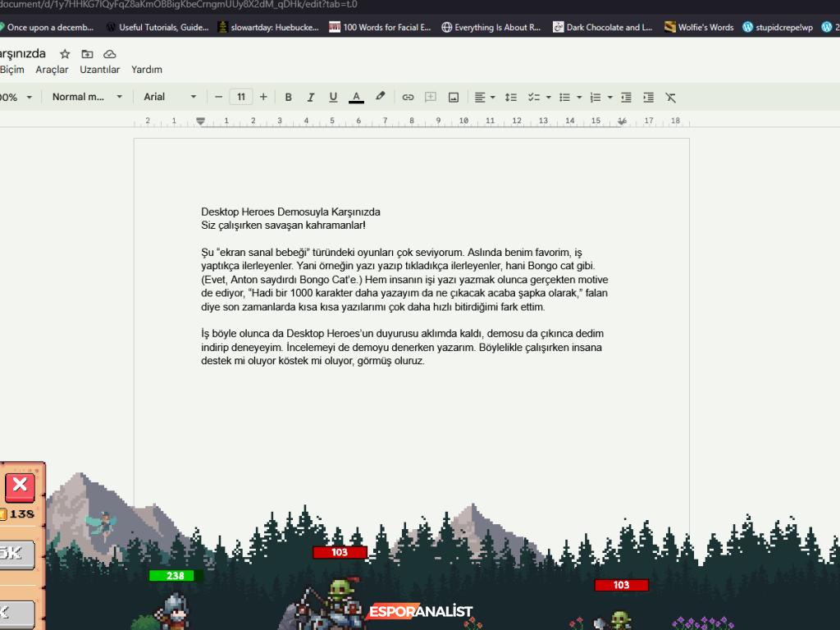This screenshot has width=840, height=630.
Task: Clear formatting with the clear formatting icon
Action: pyautogui.click(x=670, y=97)
